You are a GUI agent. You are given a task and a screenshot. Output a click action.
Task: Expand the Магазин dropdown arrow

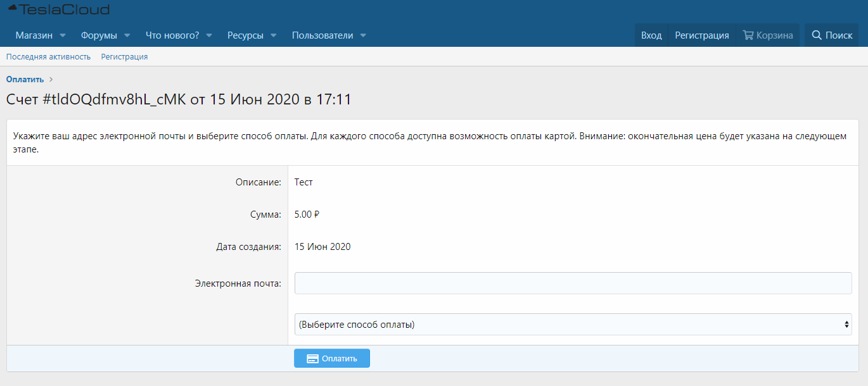point(62,35)
